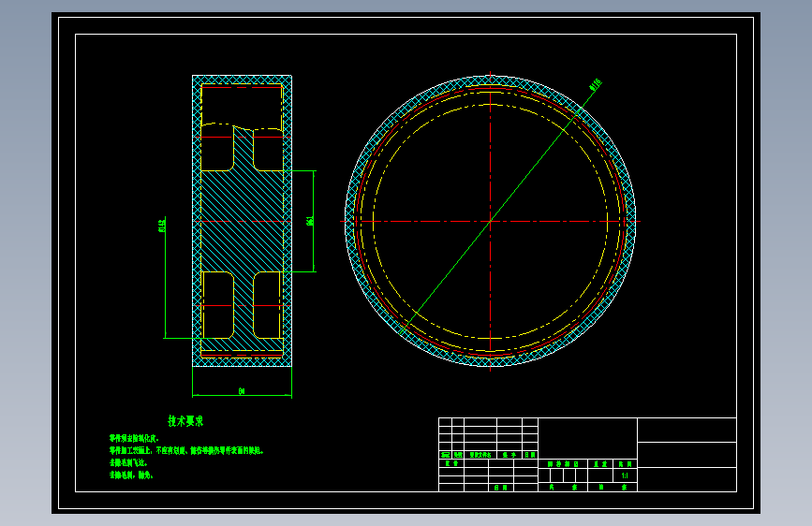This screenshot has height=526, width=812.
Task: Select the center point of the circular view
Action: (x=490, y=221)
